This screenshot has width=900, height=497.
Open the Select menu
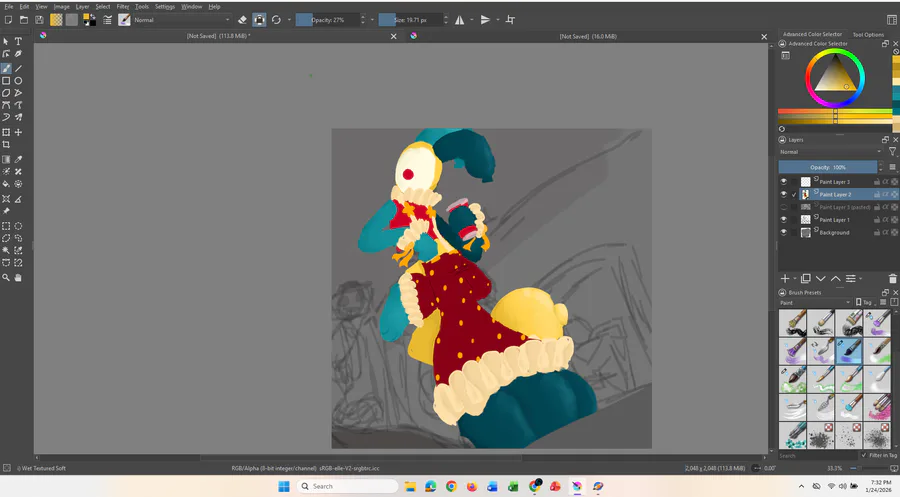103,7
